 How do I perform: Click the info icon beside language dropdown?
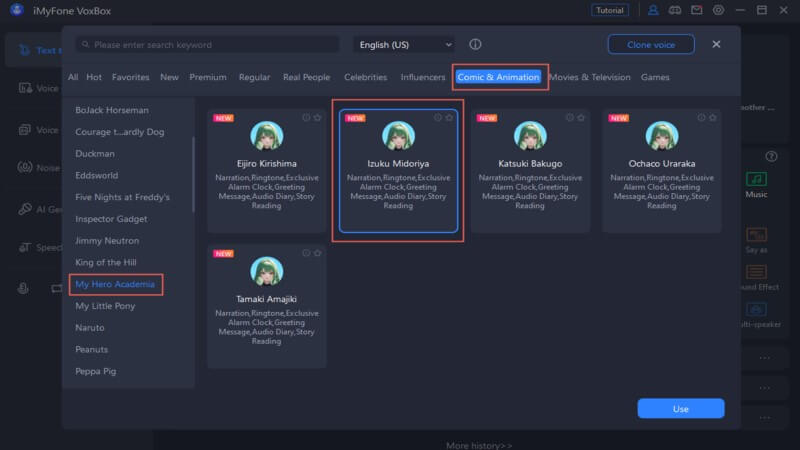tap(475, 44)
